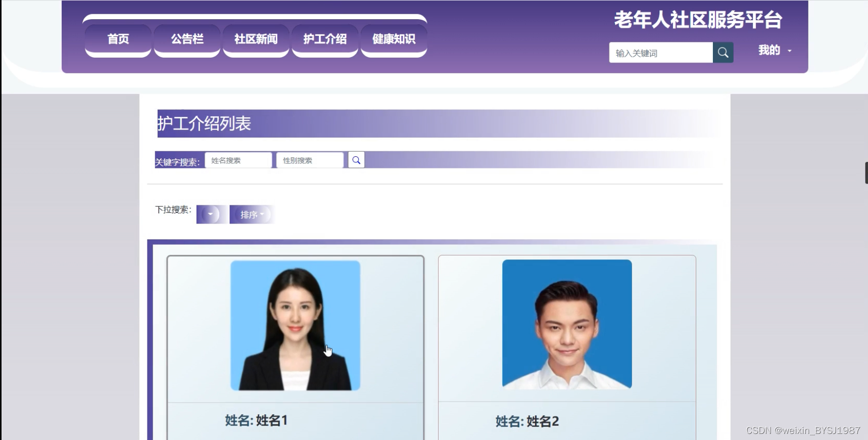Click the header search magnifier icon
Image resolution: width=868 pixels, height=440 pixels.
click(723, 53)
